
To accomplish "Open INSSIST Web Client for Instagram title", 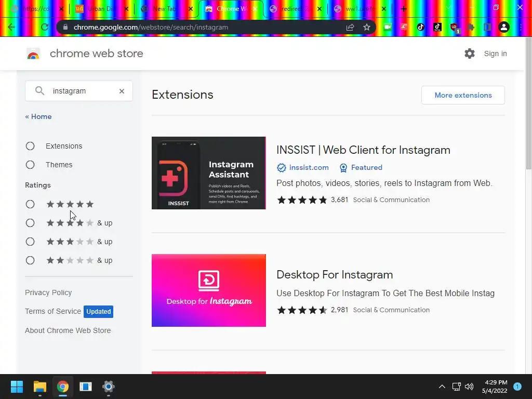I will (363, 150).
